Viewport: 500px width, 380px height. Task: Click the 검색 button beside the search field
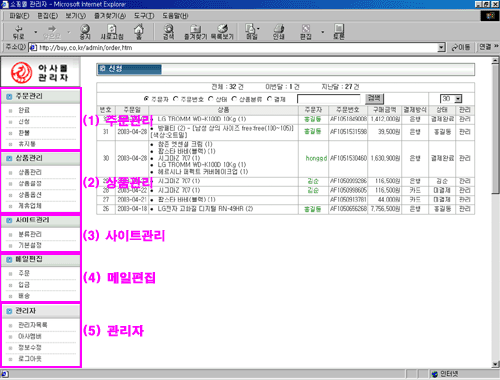[374, 98]
